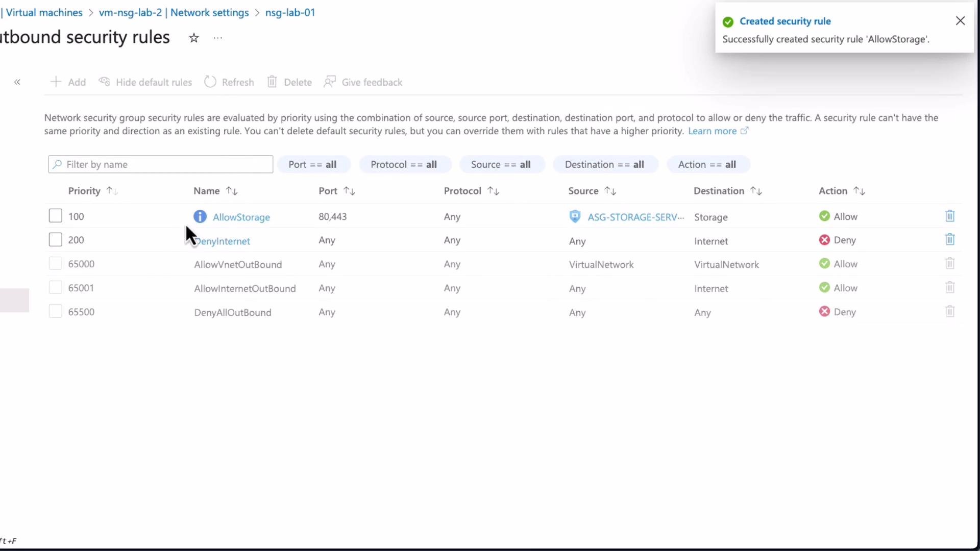Image resolution: width=980 pixels, height=551 pixels.
Task: Delete the DenyInternet rule via trash icon
Action: (950, 240)
